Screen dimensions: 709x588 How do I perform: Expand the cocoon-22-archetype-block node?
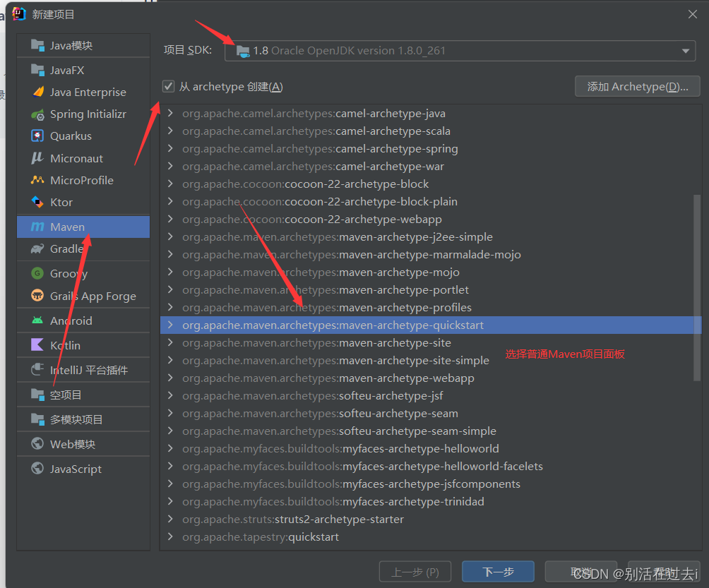click(x=170, y=184)
